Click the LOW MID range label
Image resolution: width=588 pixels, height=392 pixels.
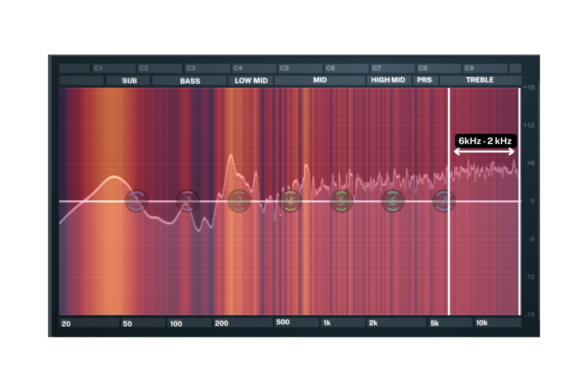[251, 81]
